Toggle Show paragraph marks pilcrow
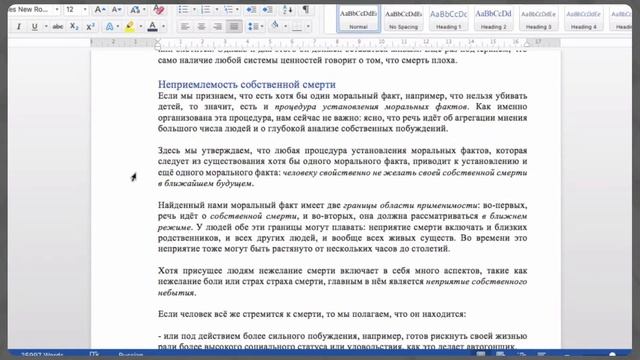640x360 pixels. (x=305, y=9)
